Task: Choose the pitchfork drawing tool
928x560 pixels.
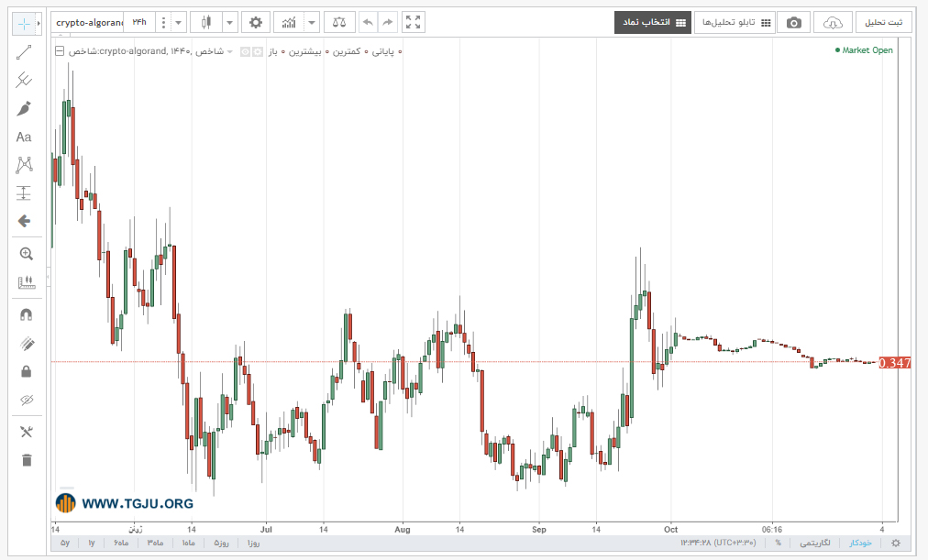Action: pos(24,80)
